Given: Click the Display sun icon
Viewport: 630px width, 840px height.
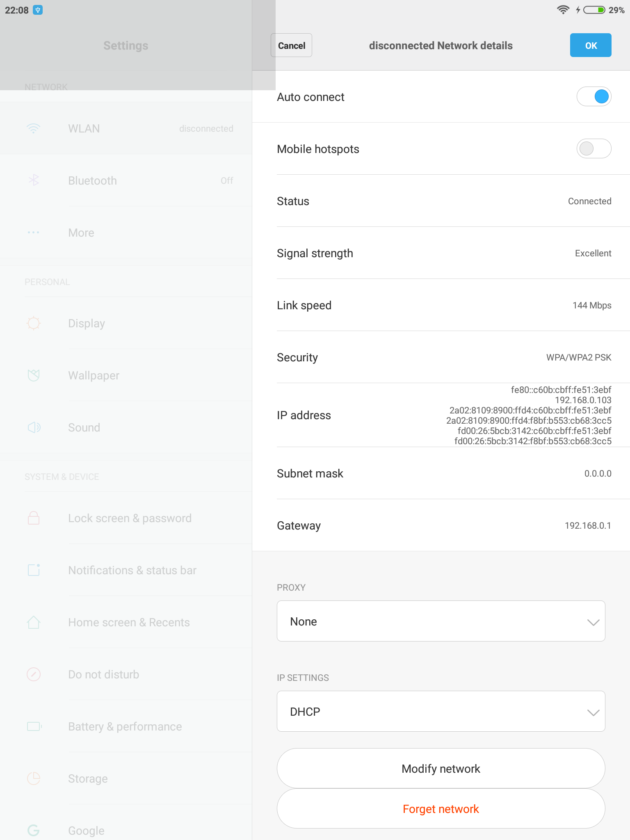Looking at the screenshot, I should coord(33,323).
